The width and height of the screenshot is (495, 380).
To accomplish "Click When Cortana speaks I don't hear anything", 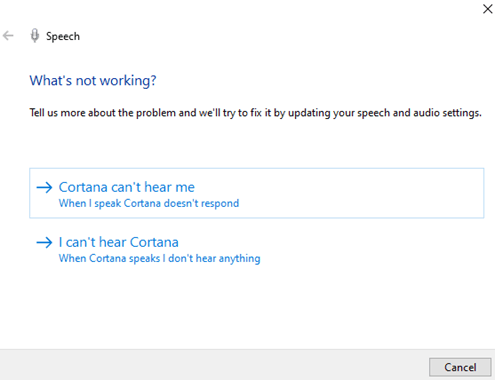I will [160, 258].
